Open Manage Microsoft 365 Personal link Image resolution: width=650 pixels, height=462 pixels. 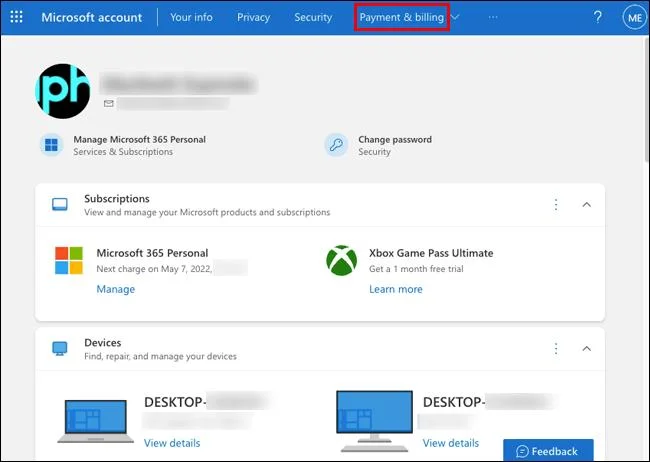pyautogui.click(x=139, y=139)
